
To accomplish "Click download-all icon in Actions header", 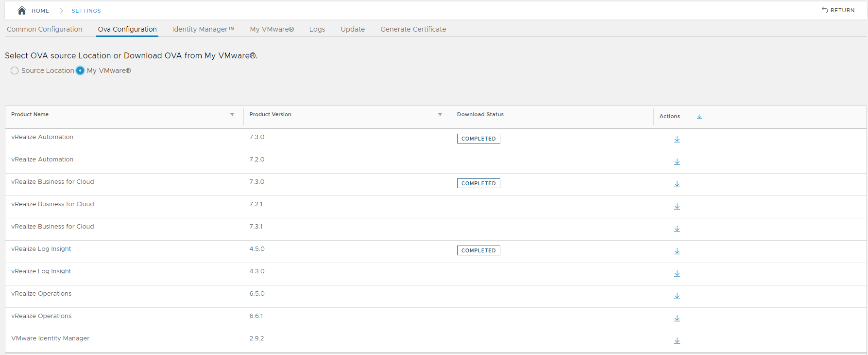I will [699, 117].
